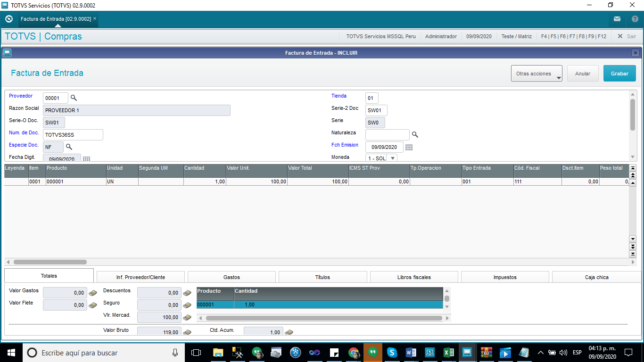Viewport: 644px width, 362px height.
Task: Open the Proveedor lookup magnifier
Action: click(x=74, y=98)
